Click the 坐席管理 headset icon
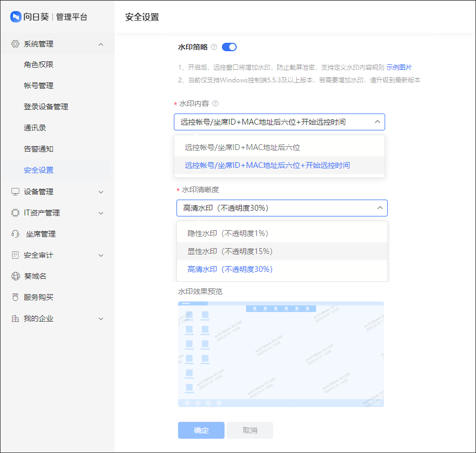476x453 pixels. (15, 234)
